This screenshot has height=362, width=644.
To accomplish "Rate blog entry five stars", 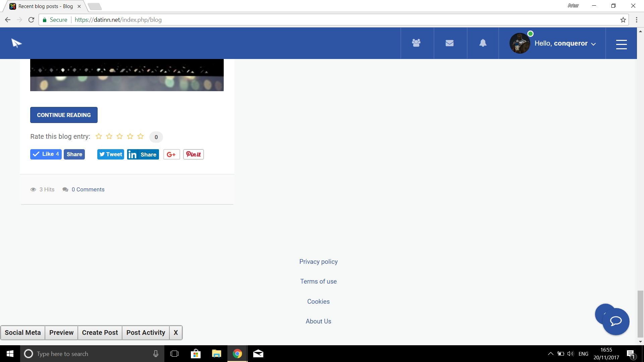I will pyautogui.click(x=141, y=136).
